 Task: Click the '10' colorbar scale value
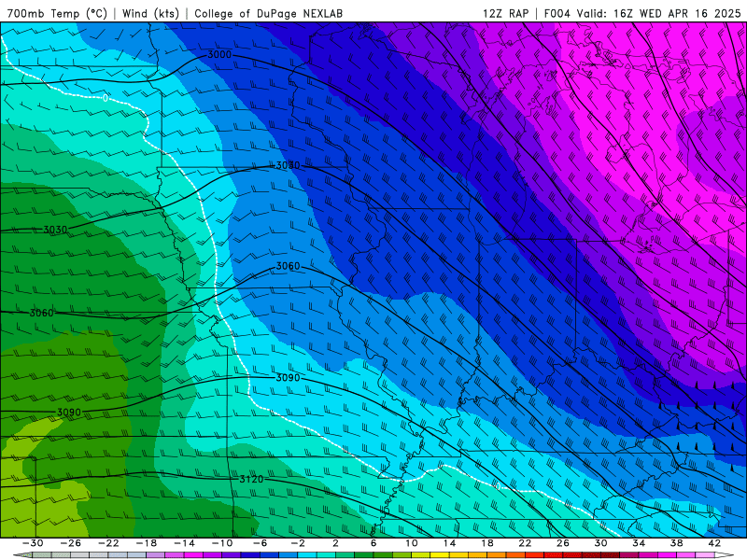coord(412,543)
